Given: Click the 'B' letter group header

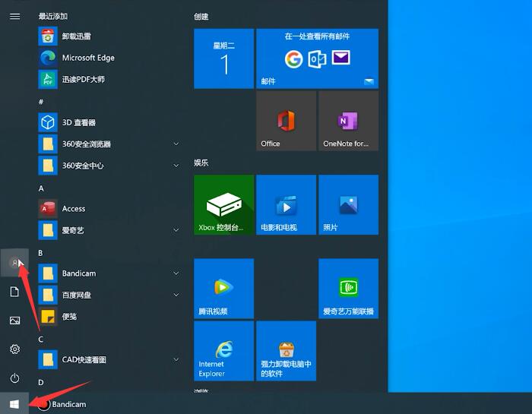Looking at the screenshot, I should coord(40,253).
